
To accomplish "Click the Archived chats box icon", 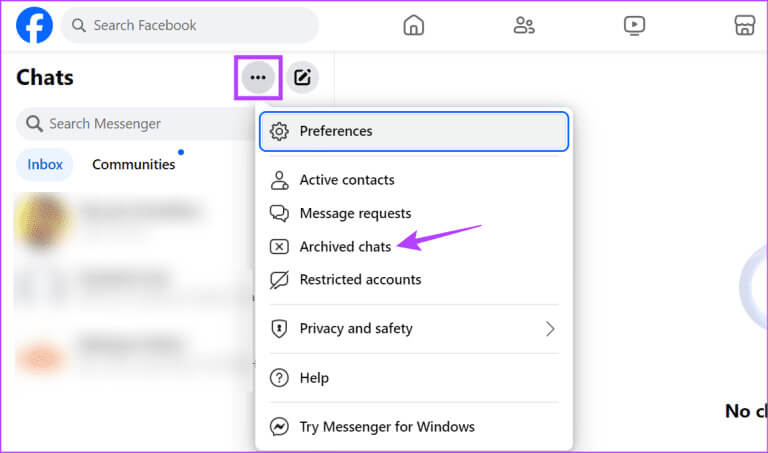I will 279,246.
